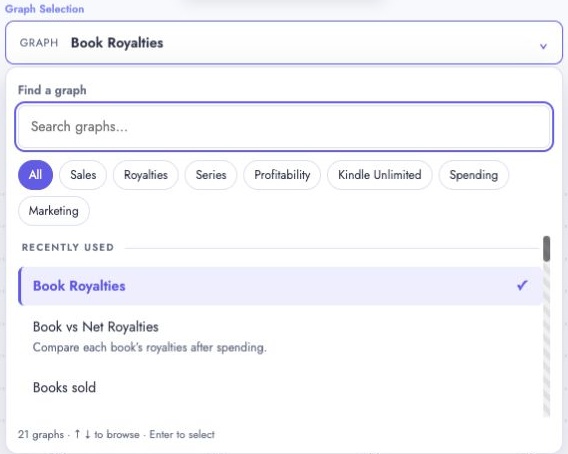This screenshot has width=568, height=454.
Task: Click the Graph Selection heading
Action: tap(44, 9)
